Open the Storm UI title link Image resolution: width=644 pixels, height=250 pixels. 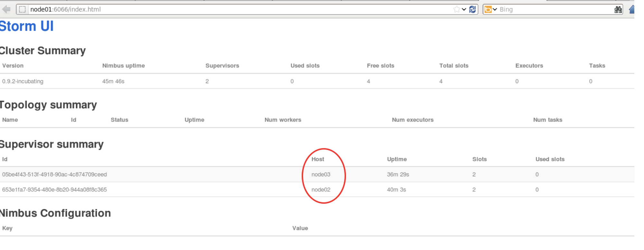(x=26, y=26)
